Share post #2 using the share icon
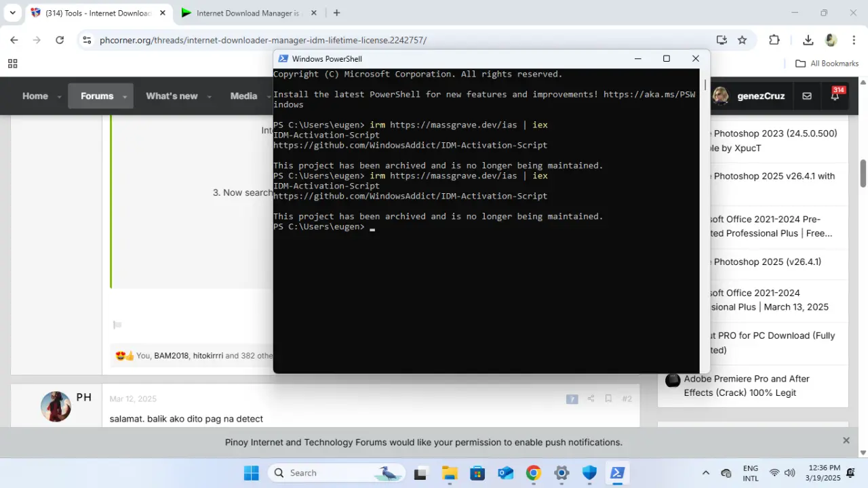Viewport: 868px width, 488px height. pos(591,399)
